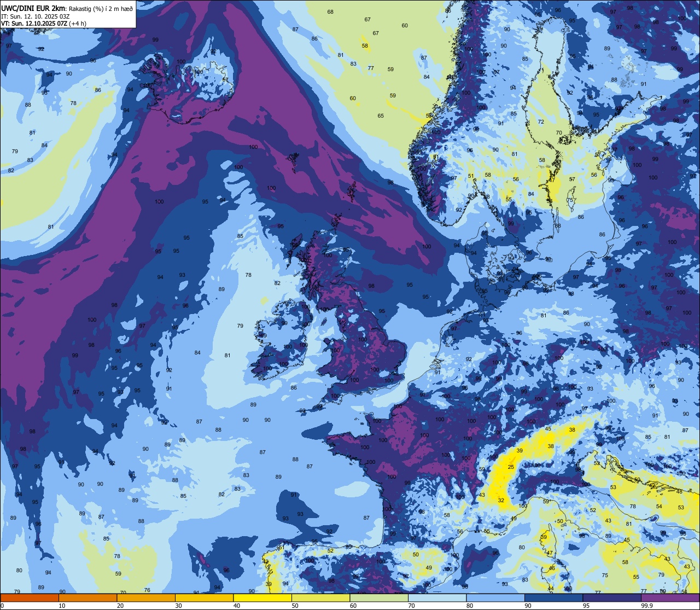Click the legend tick label '70'
Screen dimensions: 700x610
(411, 606)
